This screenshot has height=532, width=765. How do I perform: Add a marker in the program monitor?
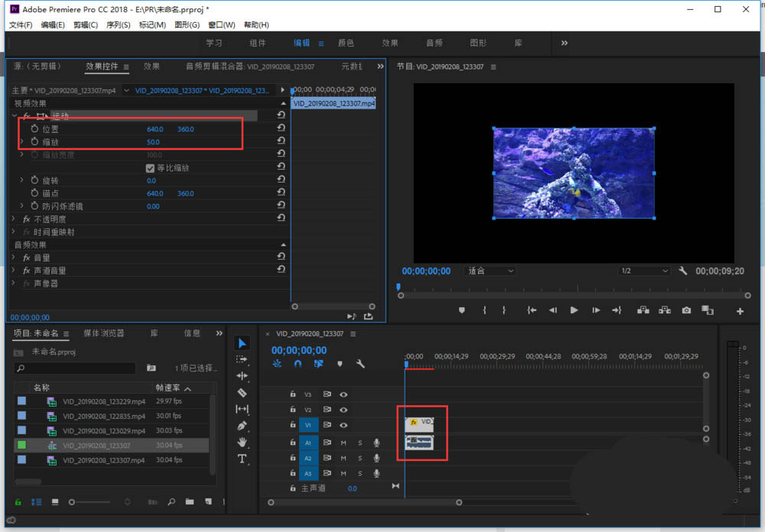tap(461, 310)
